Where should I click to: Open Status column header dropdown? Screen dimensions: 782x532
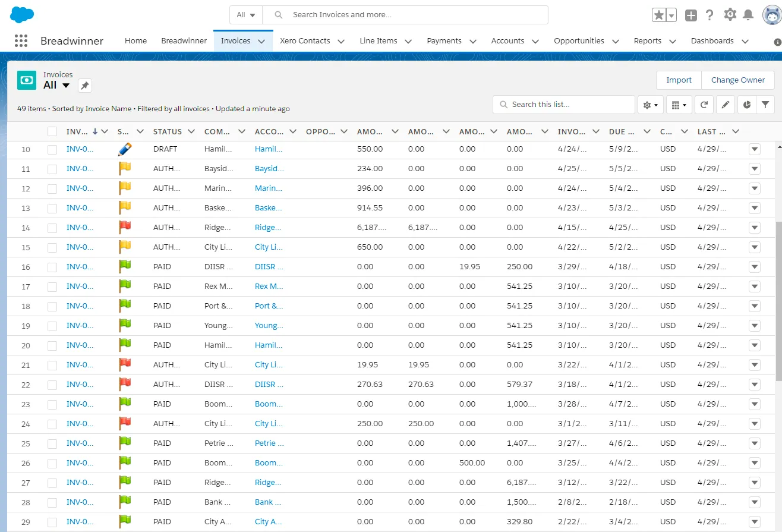click(191, 131)
